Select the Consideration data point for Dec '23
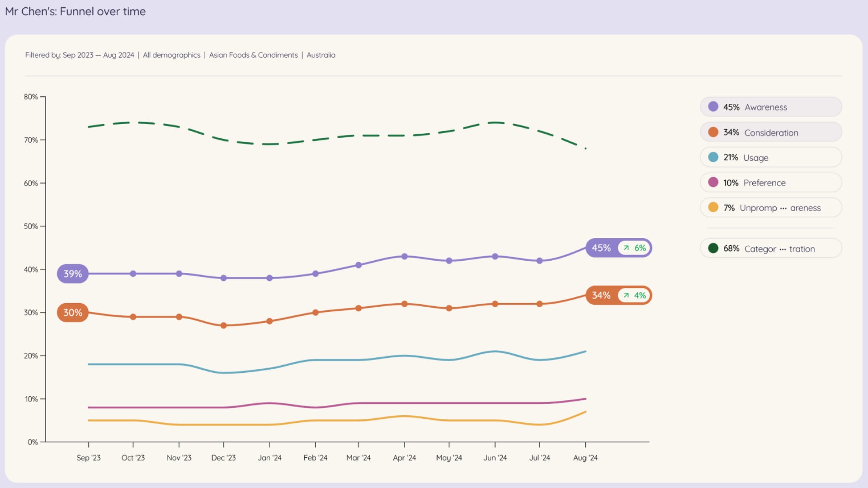 click(223, 326)
